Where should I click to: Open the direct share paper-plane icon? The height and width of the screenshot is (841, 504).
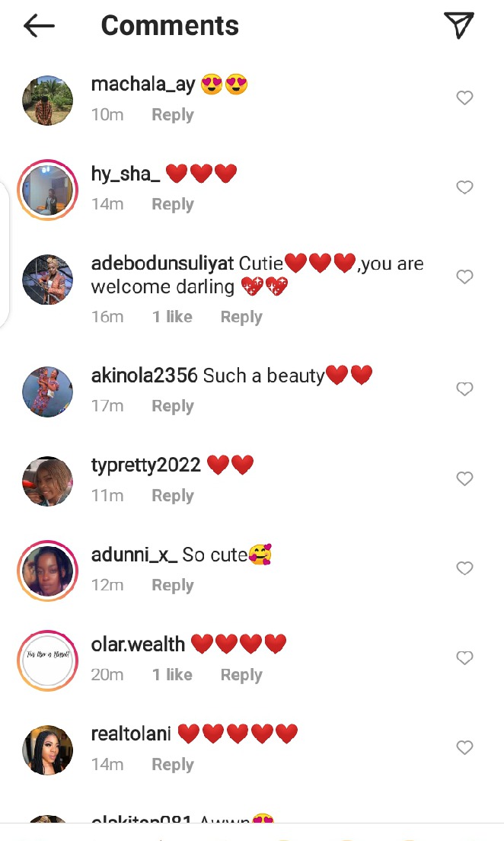tap(459, 25)
